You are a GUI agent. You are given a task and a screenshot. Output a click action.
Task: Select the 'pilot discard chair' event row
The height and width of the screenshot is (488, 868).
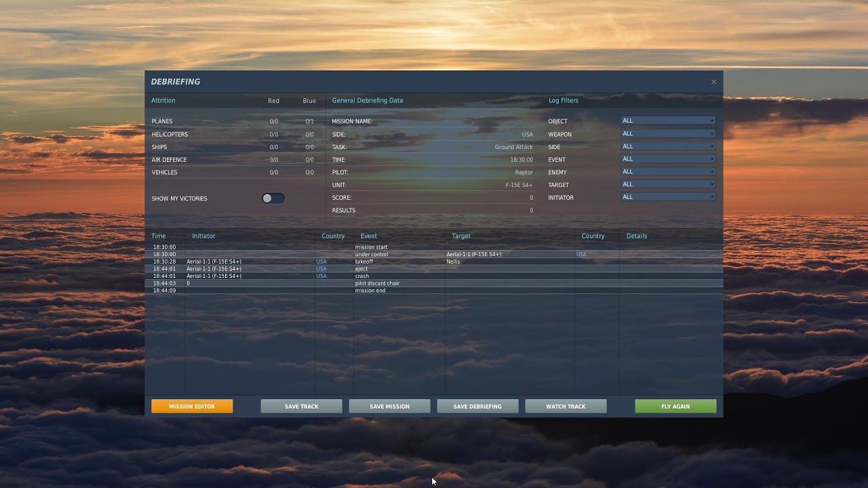pos(434,283)
